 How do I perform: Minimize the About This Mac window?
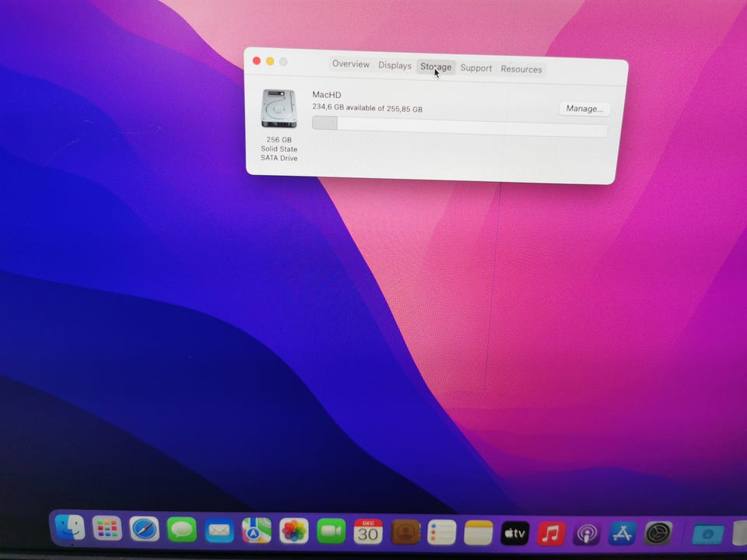click(270, 61)
